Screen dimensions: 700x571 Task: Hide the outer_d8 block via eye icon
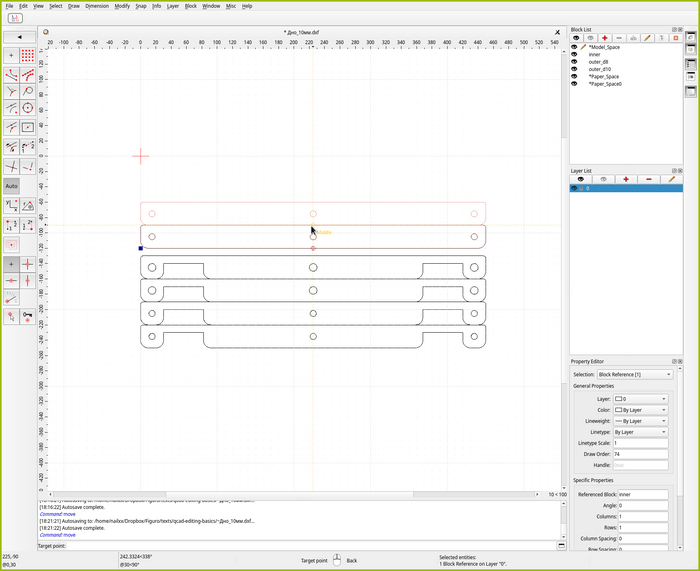pyautogui.click(x=574, y=62)
